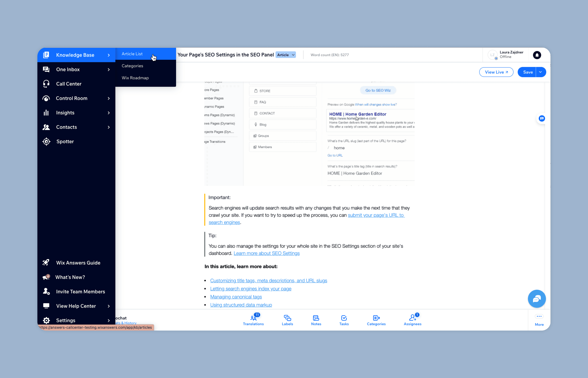Follow the Managing canonical tags link
Image resolution: width=588 pixels, height=378 pixels.
pos(236,297)
